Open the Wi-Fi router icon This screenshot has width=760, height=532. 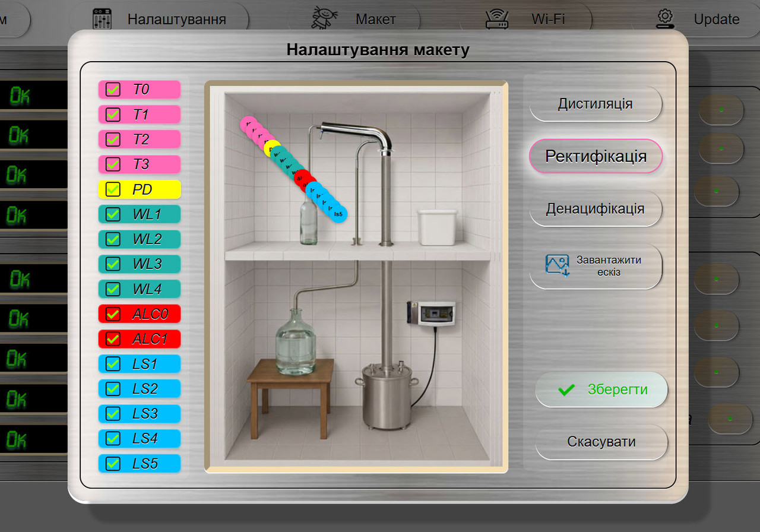point(497,18)
